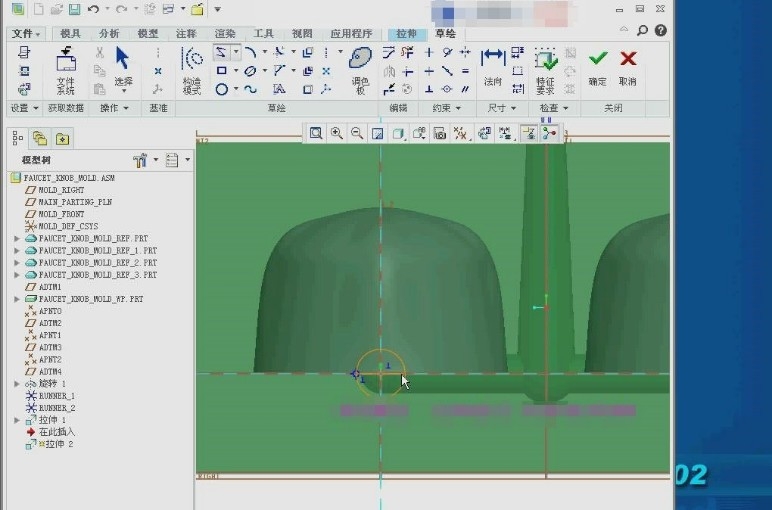Viewport: 772px width, 510px height.
Task: Open the Line tool dropdown arrow
Action: click(x=236, y=52)
